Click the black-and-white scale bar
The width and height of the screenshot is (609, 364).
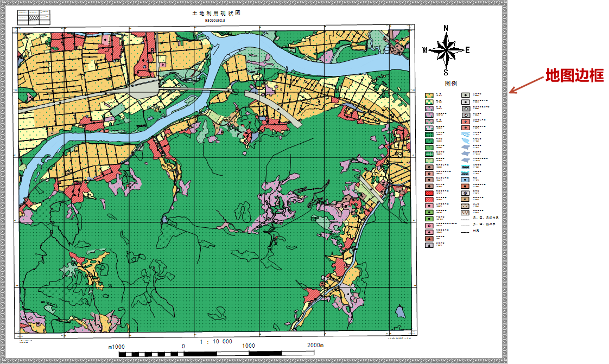click(x=216, y=354)
